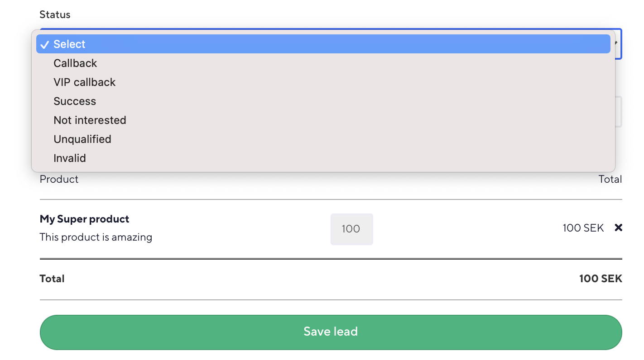Click the 100 SEK product line price

(x=583, y=228)
